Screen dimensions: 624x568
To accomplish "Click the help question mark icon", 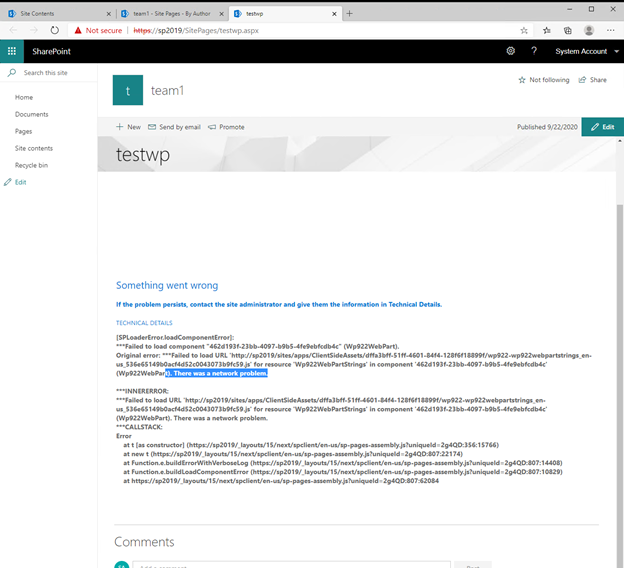I will click(x=534, y=51).
